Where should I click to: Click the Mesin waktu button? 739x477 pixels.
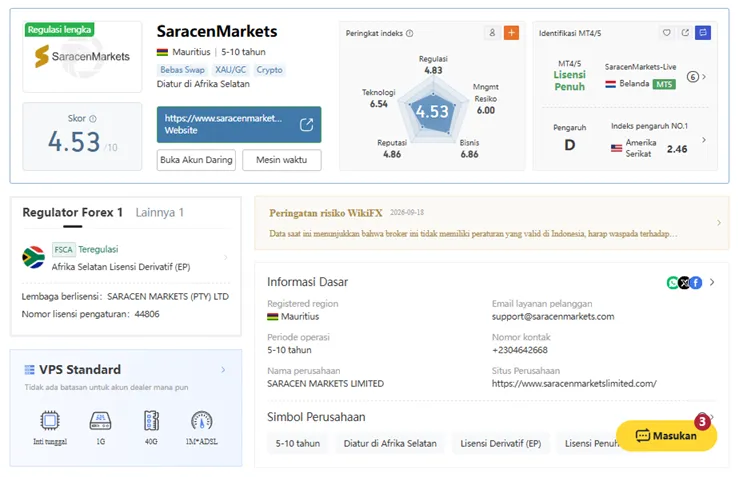click(x=282, y=160)
